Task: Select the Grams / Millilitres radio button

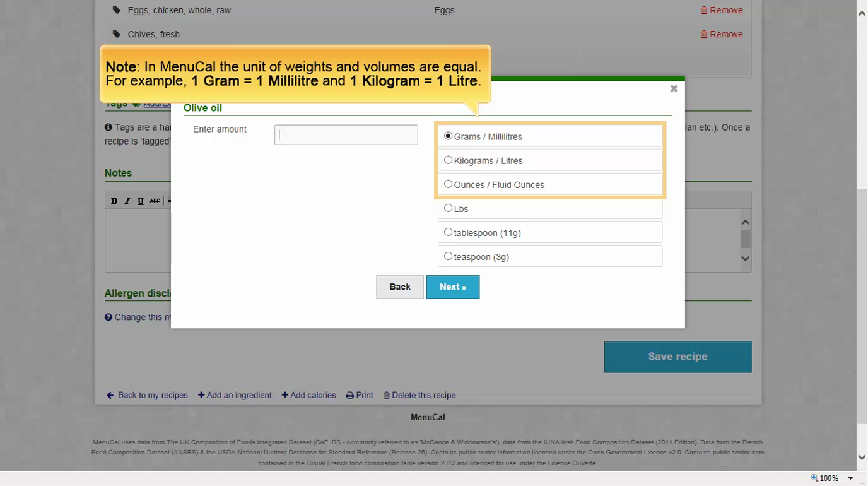Action: tap(448, 135)
